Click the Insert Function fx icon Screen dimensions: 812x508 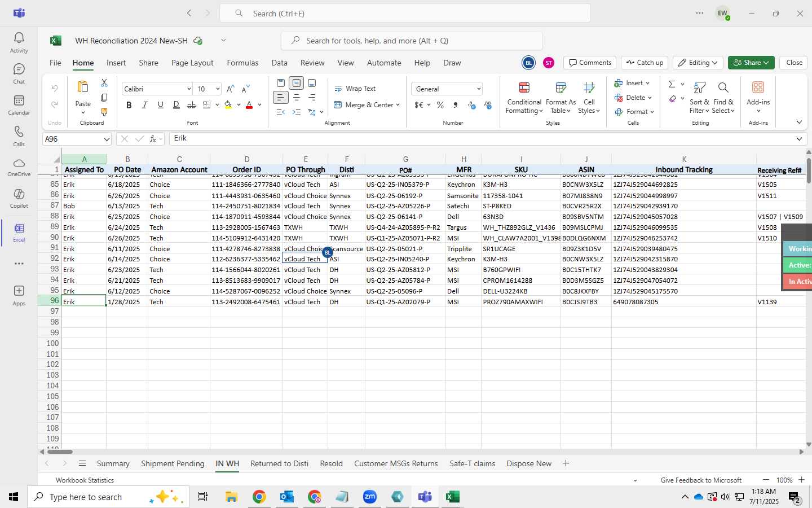[153, 139]
